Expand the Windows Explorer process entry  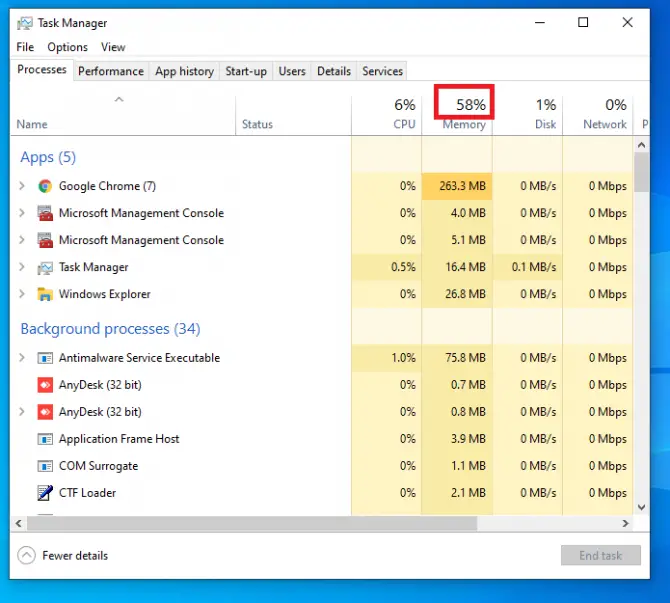[x=23, y=294]
